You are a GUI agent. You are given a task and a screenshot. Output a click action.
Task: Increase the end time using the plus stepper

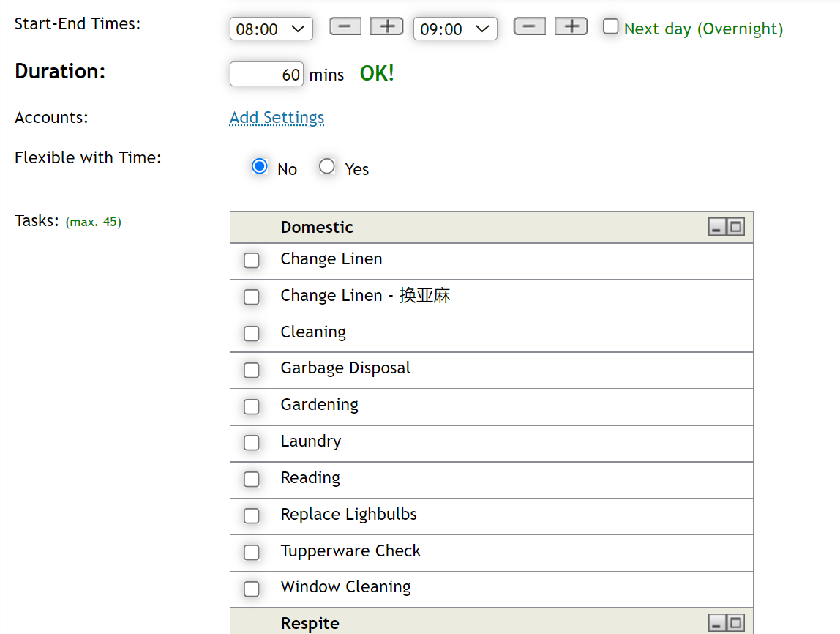(570, 26)
